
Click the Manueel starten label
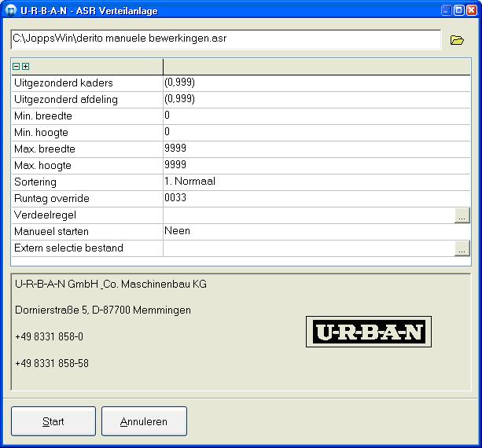pyautogui.click(x=51, y=231)
